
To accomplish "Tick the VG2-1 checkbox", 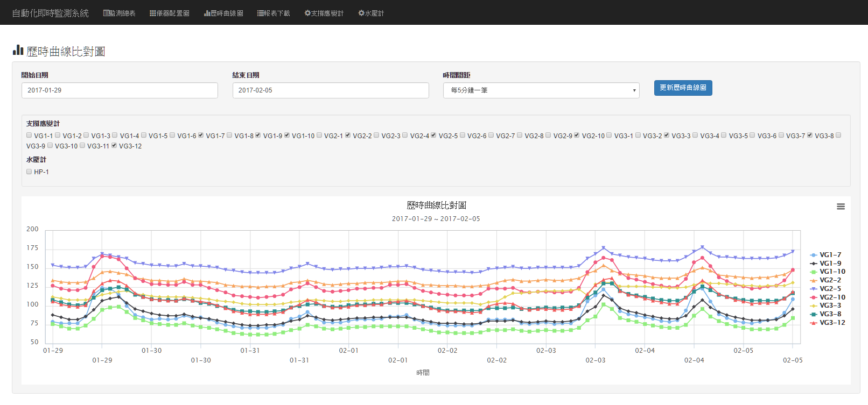I will coord(319,136).
